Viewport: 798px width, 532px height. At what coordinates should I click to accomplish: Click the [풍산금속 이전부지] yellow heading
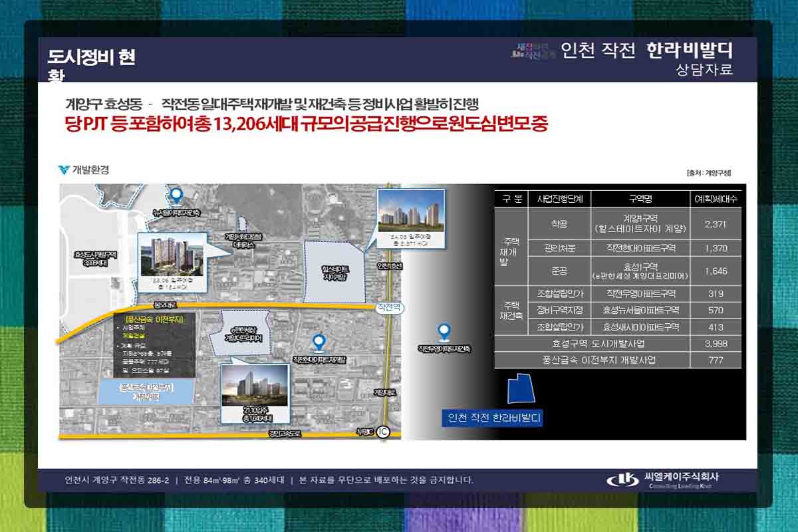pyautogui.click(x=154, y=320)
